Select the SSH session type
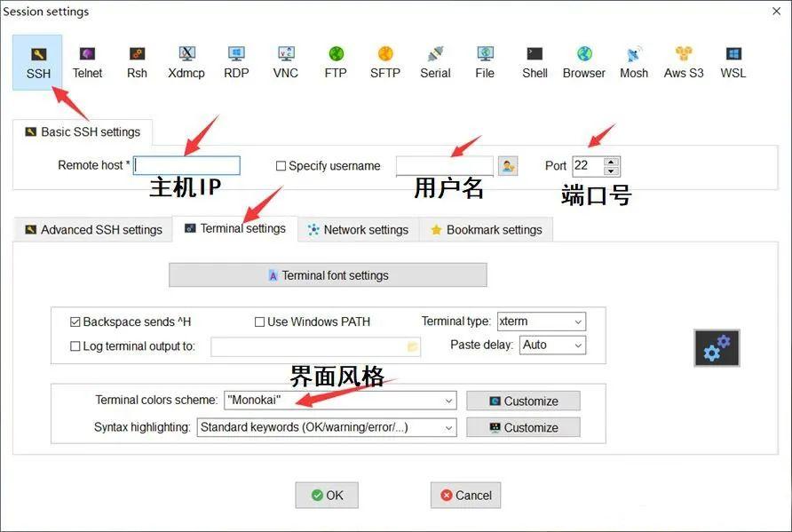The height and width of the screenshot is (532, 792). coord(37,60)
